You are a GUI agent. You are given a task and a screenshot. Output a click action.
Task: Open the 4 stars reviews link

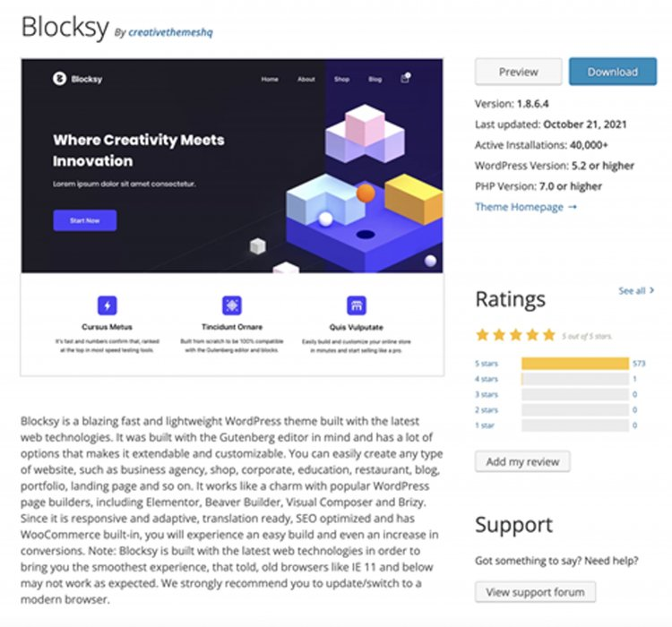click(487, 379)
